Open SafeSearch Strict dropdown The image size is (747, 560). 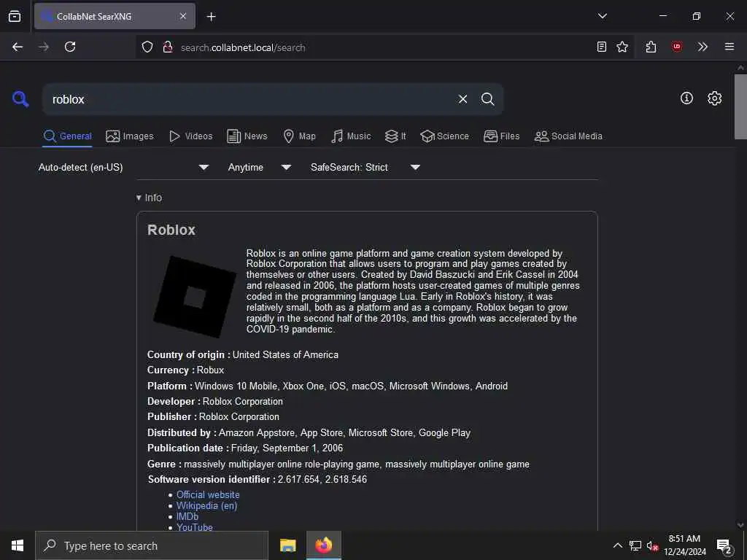[365, 167]
